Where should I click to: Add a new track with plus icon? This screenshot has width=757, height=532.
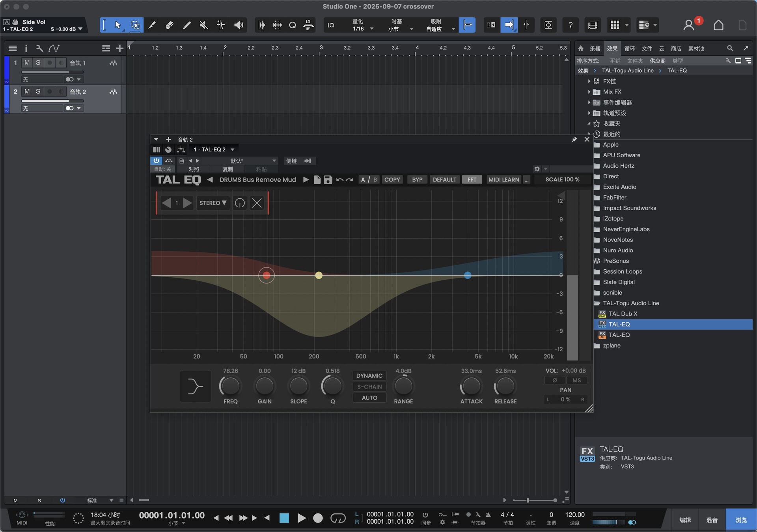[120, 48]
